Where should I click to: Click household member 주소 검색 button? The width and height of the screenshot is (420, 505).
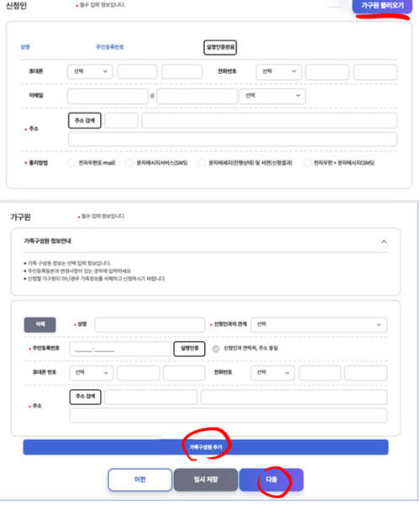point(85,397)
